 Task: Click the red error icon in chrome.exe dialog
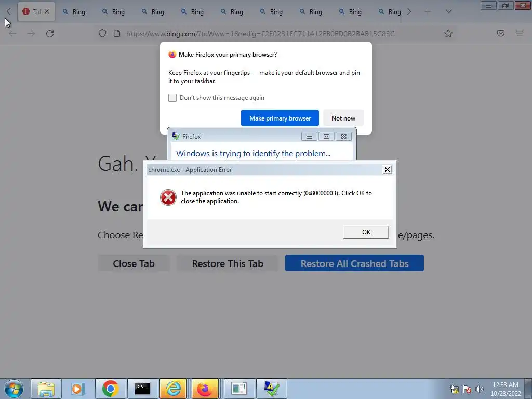(x=168, y=197)
